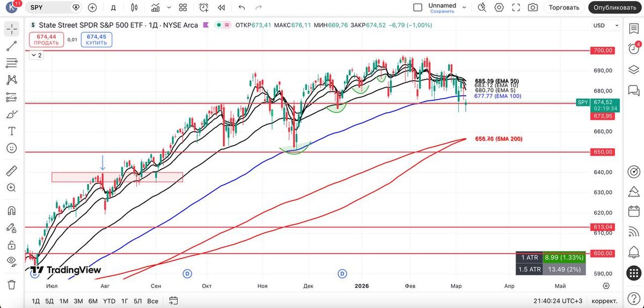Create an alert with the clock-plus icon
Screen dimensions: 644x308
(203, 8)
